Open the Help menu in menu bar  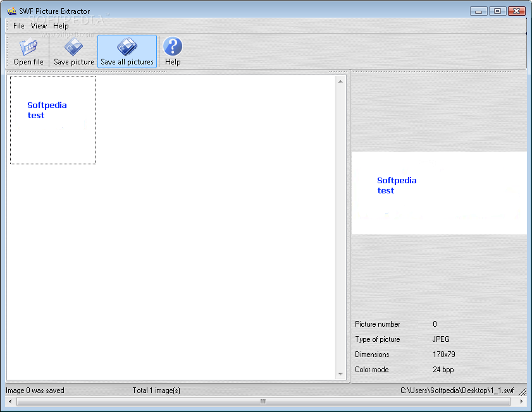(x=61, y=26)
